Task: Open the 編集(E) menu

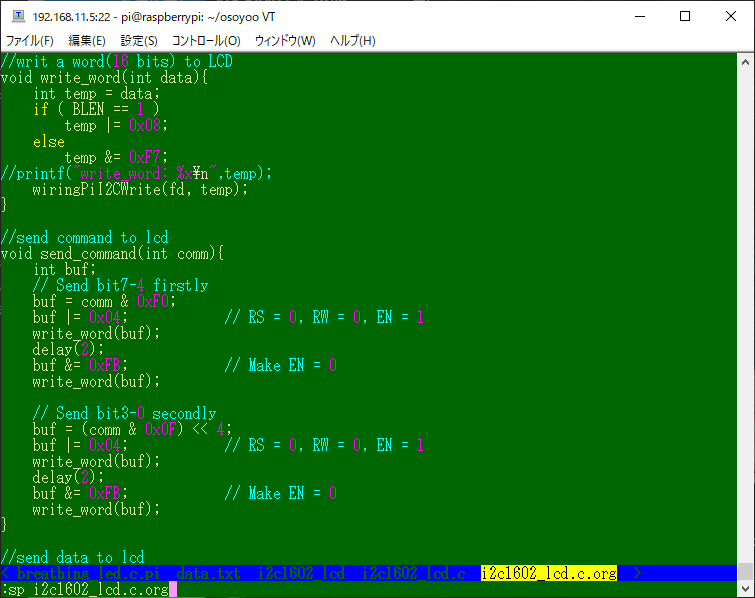Action: point(87,40)
